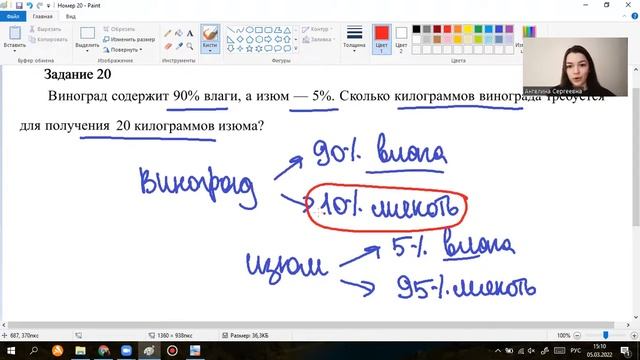Click the zoom in plus button
The image size is (640, 360).
point(634,336)
